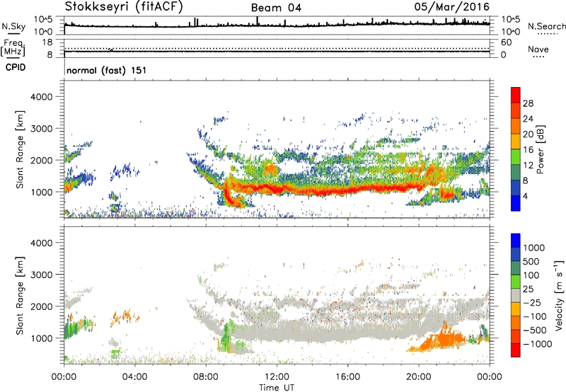
Task: Select the 28 tick on the power colorbar
Action: coord(528,103)
